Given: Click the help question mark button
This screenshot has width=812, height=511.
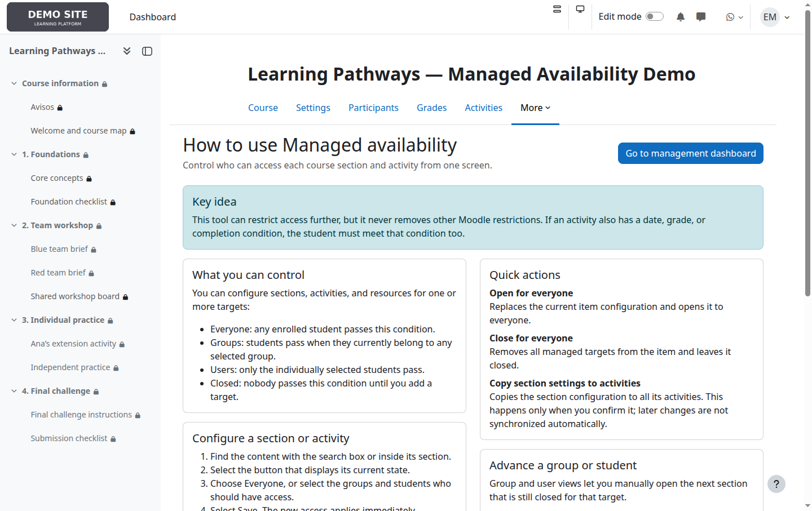Looking at the screenshot, I should click(776, 484).
